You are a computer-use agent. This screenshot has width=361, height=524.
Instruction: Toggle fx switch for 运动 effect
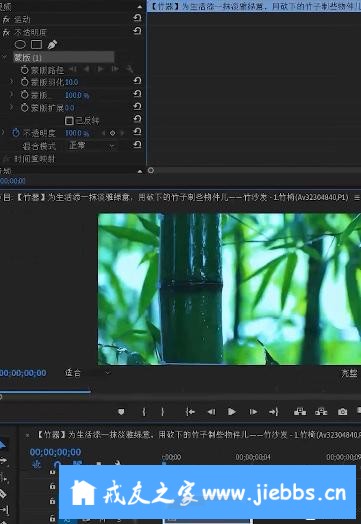click(6, 19)
